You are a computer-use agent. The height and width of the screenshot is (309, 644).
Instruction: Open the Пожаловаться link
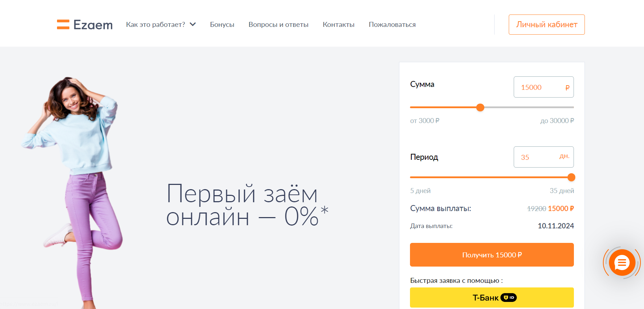coord(392,24)
